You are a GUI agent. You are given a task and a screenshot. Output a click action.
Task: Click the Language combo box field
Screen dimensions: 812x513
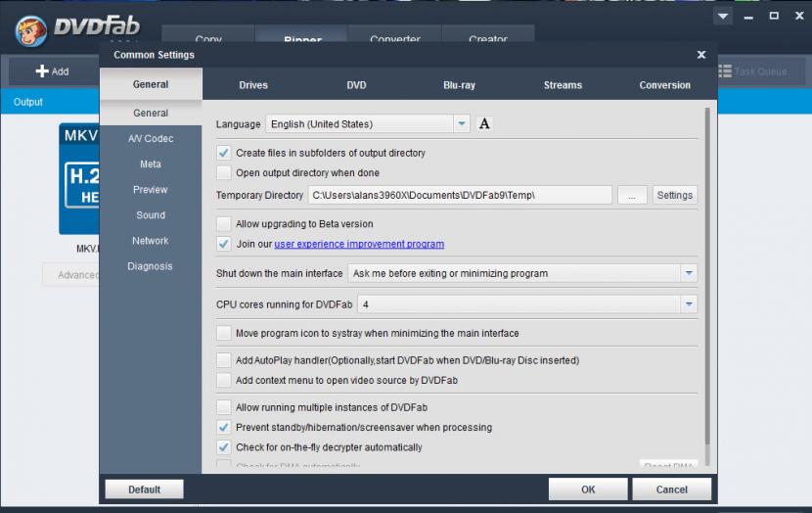(368, 124)
